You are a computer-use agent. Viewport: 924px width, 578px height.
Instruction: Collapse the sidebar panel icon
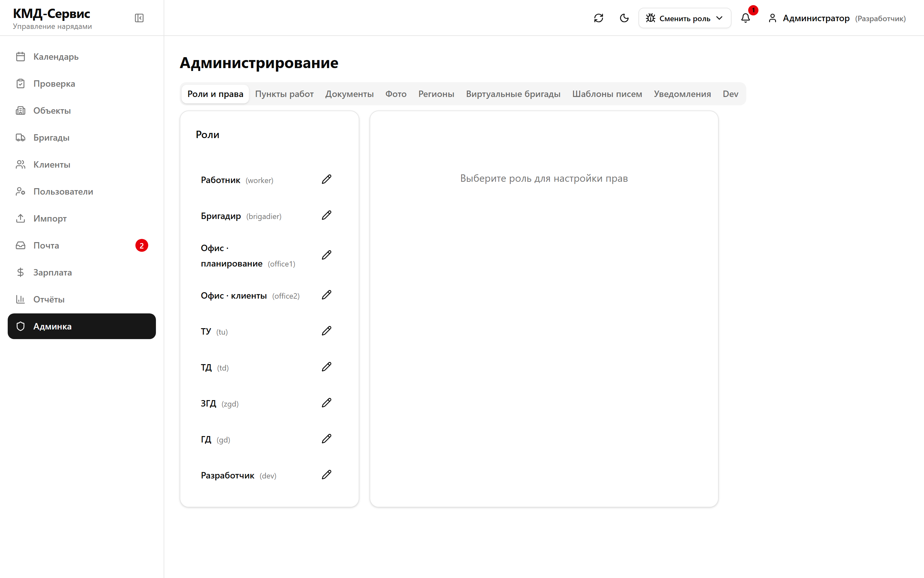click(139, 18)
